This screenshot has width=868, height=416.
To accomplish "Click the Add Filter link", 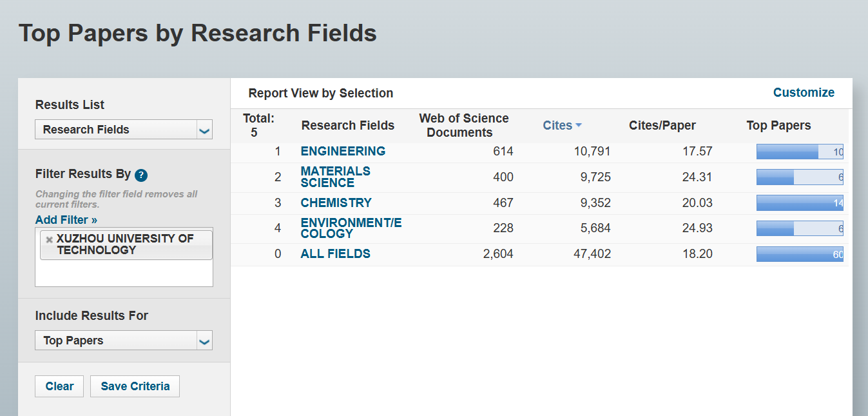I will click(66, 220).
